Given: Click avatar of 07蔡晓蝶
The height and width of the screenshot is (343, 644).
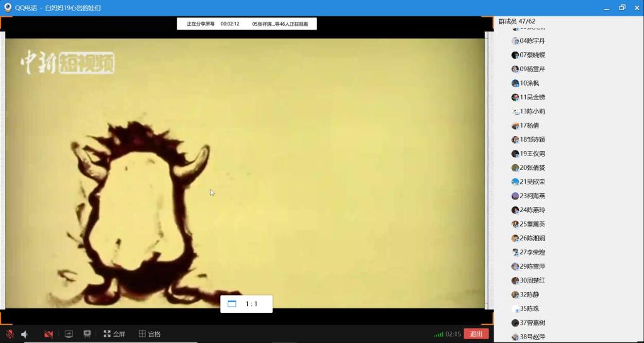Looking at the screenshot, I should click(515, 55).
